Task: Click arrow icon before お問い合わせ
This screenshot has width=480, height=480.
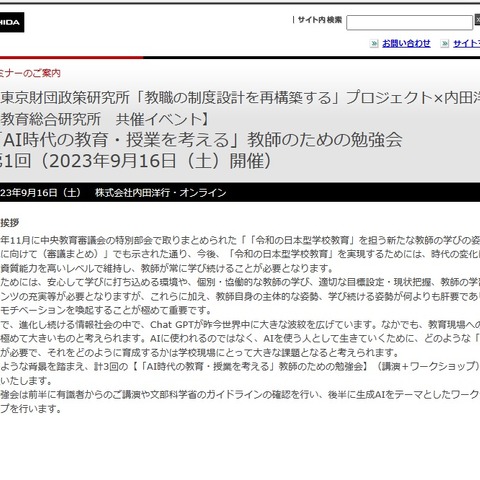Action: point(374,44)
